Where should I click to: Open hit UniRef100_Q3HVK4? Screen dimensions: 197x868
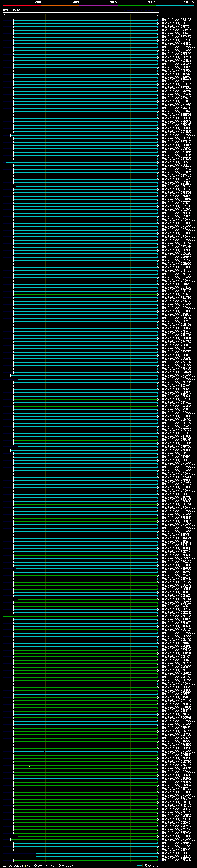click(x=177, y=57)
